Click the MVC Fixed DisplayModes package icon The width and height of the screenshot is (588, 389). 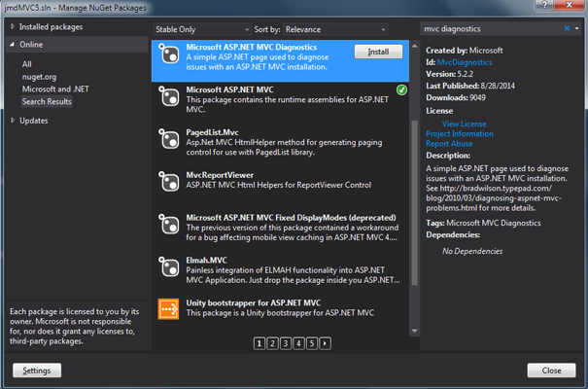[x=169, y=224]
